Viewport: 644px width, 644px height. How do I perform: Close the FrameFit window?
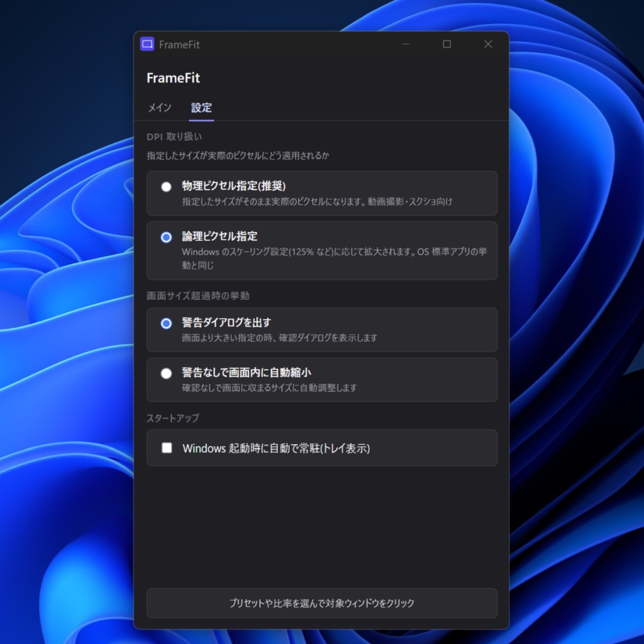pyautogui.click(x=488, y=44)
